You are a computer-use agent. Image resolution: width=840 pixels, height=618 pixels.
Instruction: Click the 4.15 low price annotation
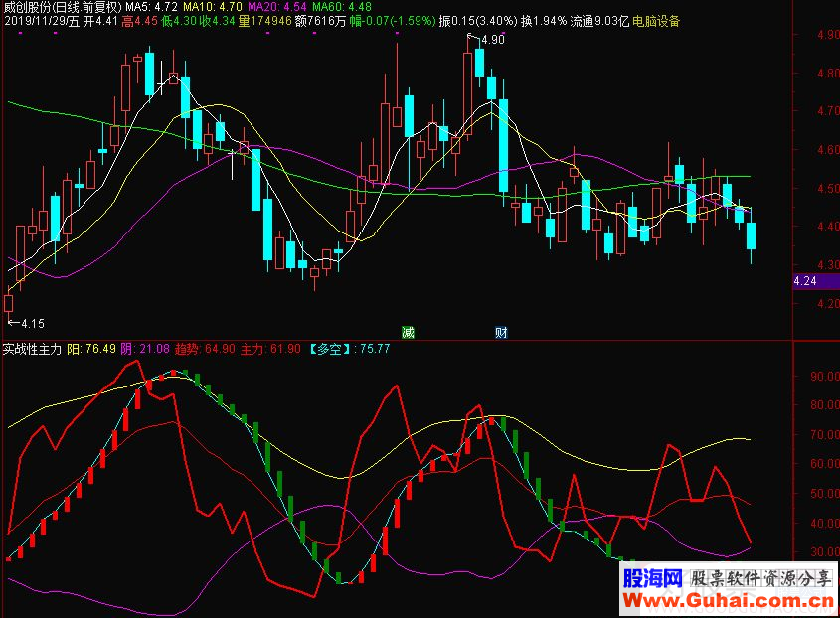pyautogui.click(x=33, y=324)
